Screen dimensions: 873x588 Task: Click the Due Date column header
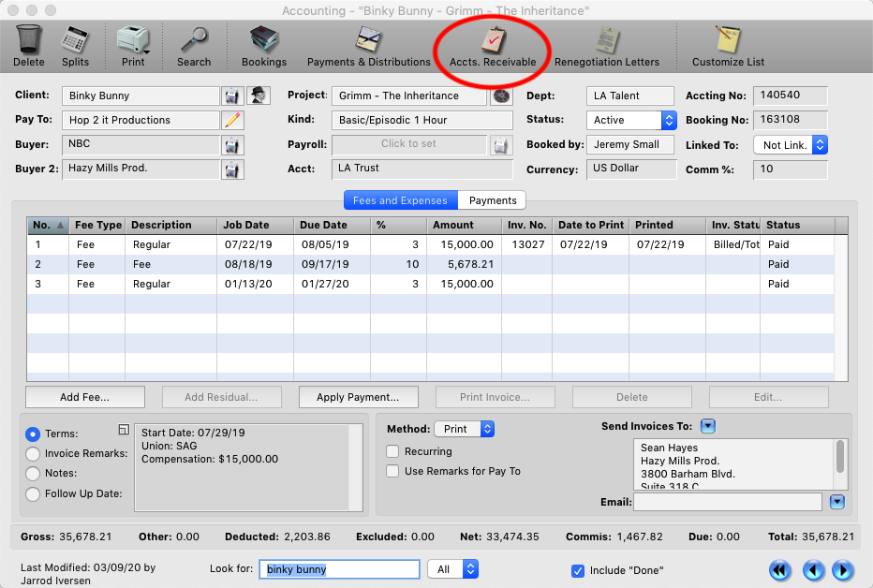[332, 225]
